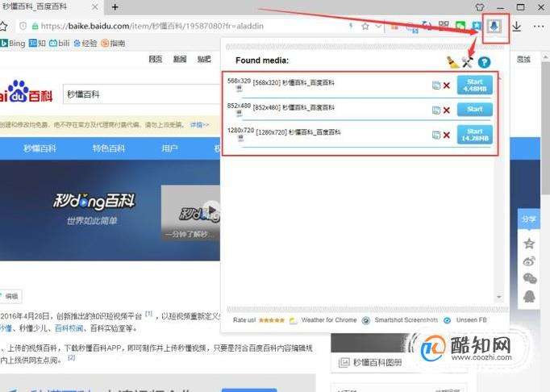Click the QR code extension icon
Screen dimensions: 550x392
[x=444, y=26]
